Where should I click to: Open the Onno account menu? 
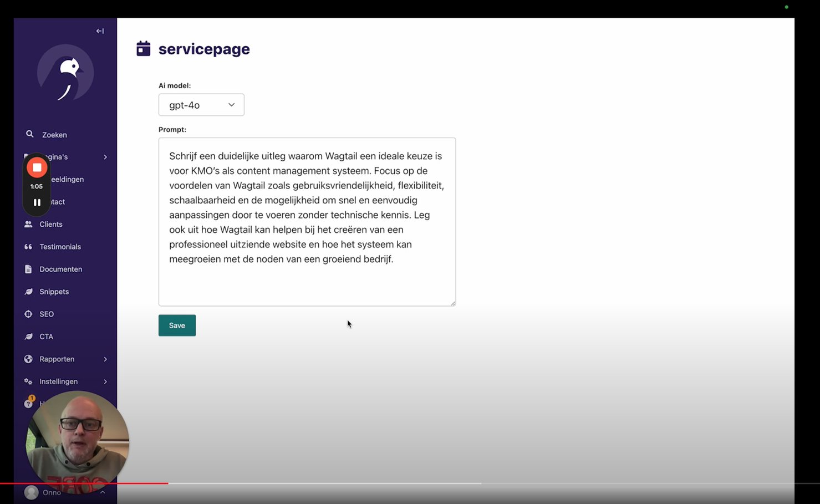pyautogui.click(x=64, y=492)
